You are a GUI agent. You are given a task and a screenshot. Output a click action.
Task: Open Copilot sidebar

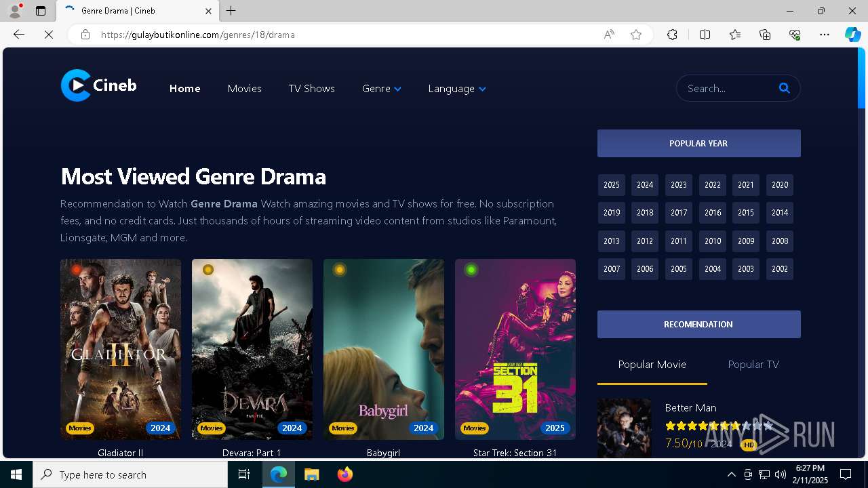[x=852, y=35]
